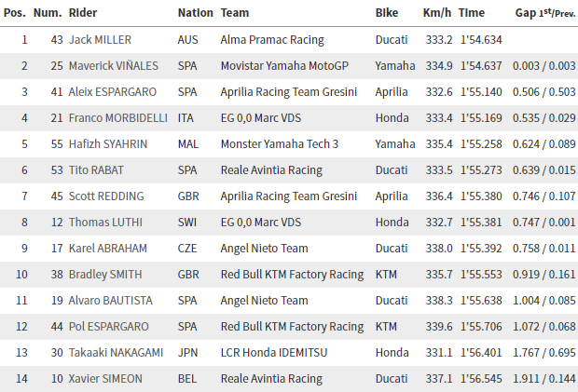
Task: Select rider Jack MILLER
Action: coord(100,40)
